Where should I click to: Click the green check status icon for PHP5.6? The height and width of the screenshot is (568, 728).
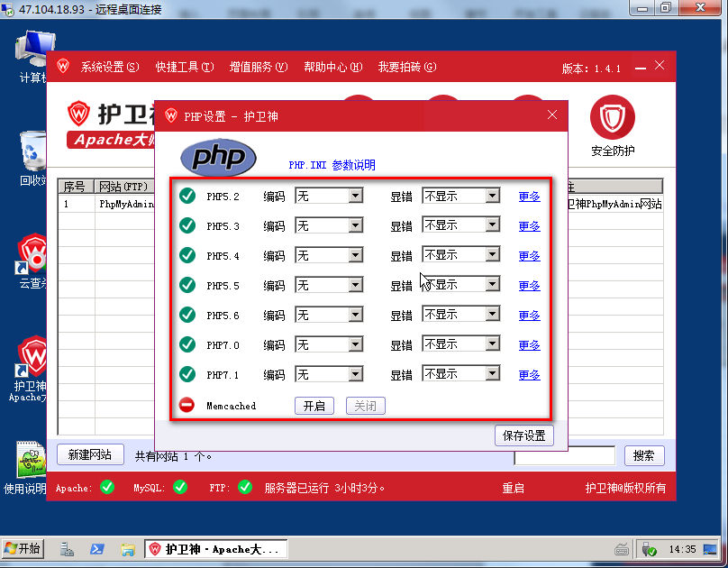click(x=187, y=315)
